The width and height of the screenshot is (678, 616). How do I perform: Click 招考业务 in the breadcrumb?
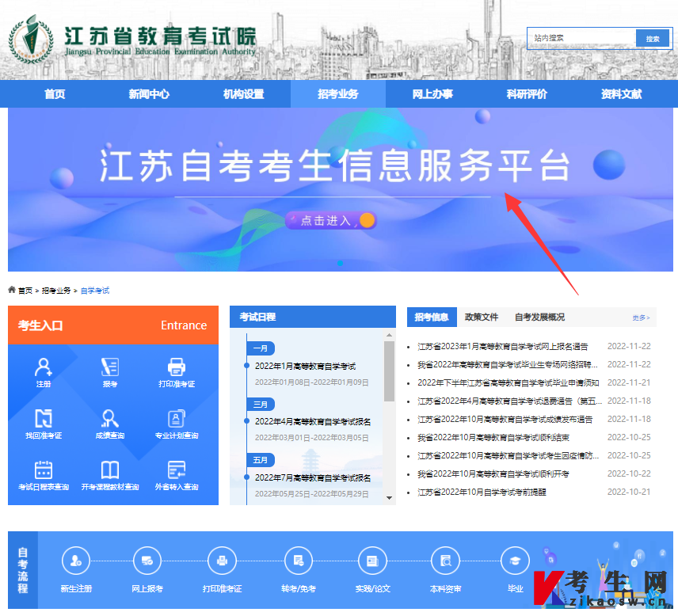tap(56, 291)
